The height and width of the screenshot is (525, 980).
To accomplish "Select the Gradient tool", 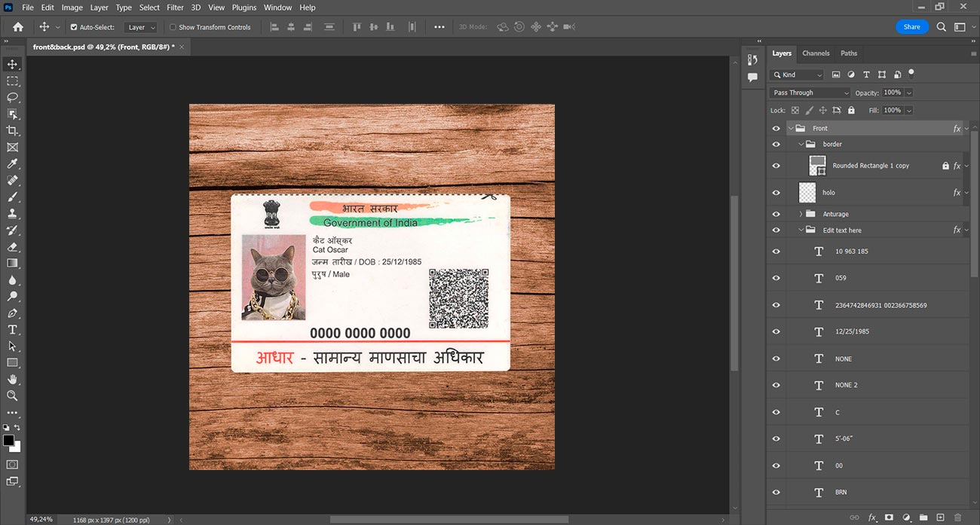I will pos(12,263).
